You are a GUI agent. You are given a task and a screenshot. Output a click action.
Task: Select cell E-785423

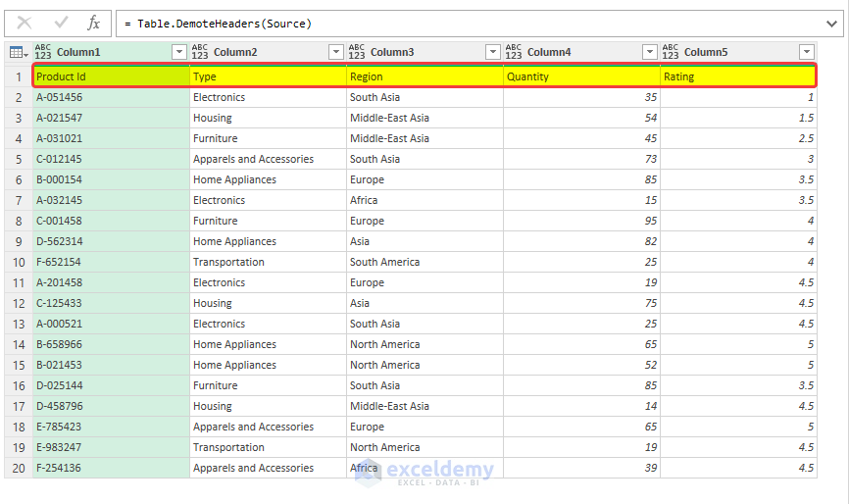click(x=111, y=427)
